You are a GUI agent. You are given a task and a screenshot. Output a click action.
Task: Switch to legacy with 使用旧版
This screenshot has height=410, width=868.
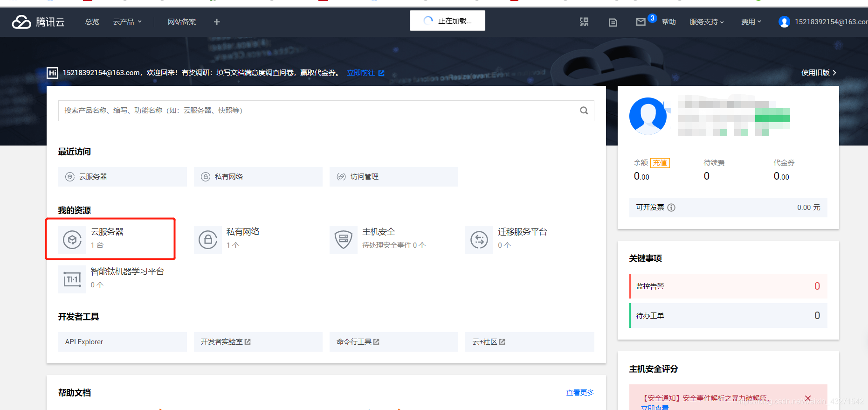(x=819, y=73)
